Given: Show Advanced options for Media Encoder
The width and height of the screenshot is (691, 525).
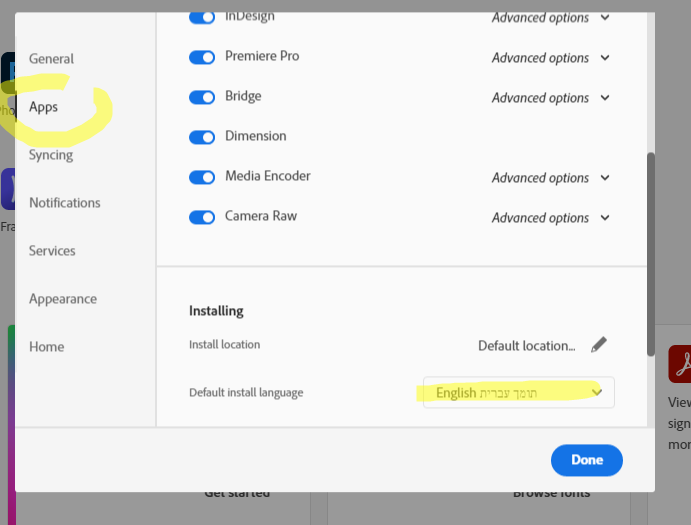Looking at the screenshot, I should click(x=550, y=178).
